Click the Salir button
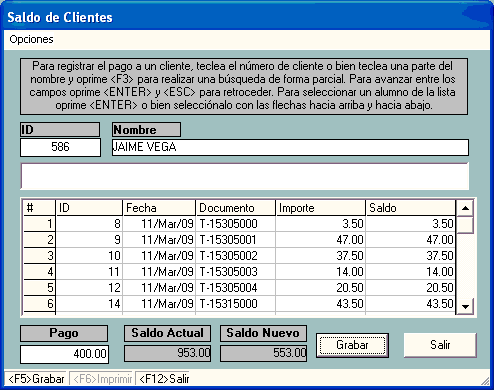494x391 pixels. tap(440, 345)
